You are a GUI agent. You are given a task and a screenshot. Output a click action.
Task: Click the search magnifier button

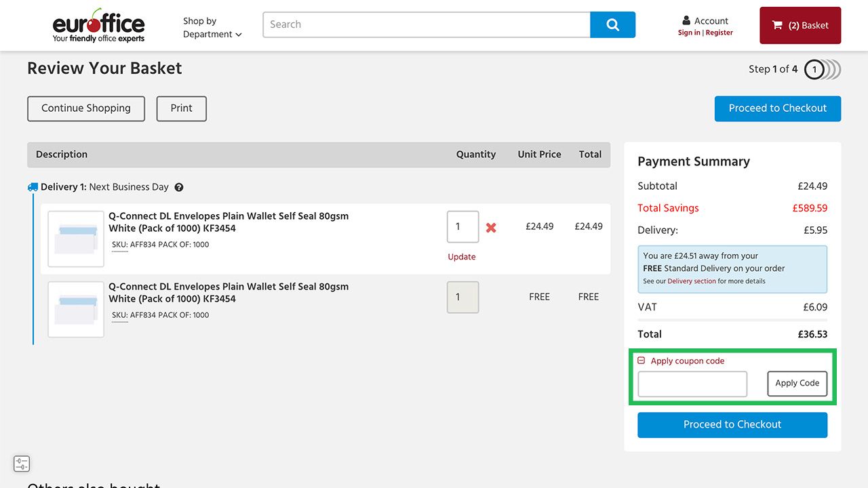coord(612,24)
